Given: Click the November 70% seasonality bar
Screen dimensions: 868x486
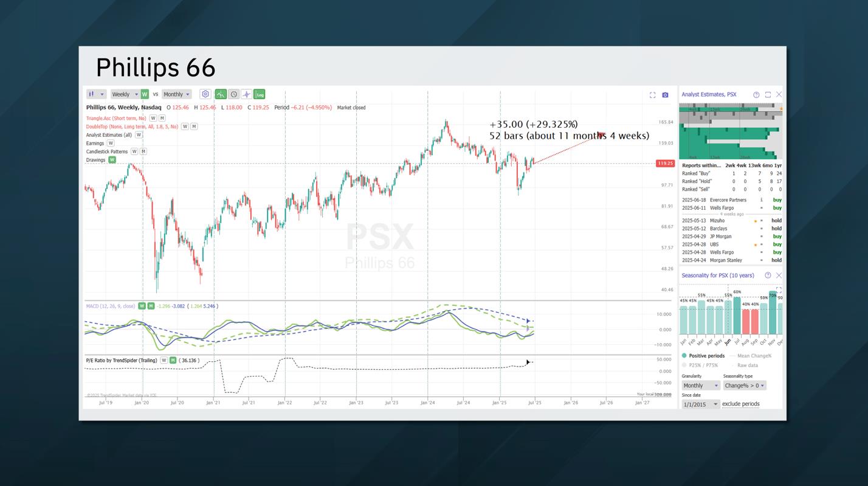Looking at the screenshot, I should tap(772, 313).
